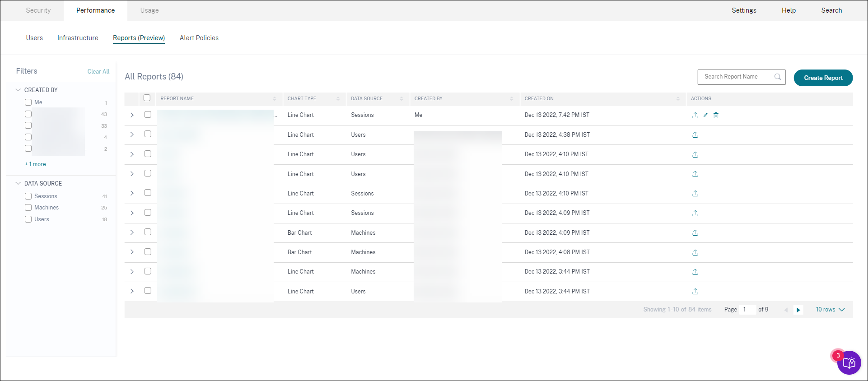Image resolution: width=868 pixels, height=381 pixels.
Task: Enable the Machines data source filter
Action: point(28,208)
